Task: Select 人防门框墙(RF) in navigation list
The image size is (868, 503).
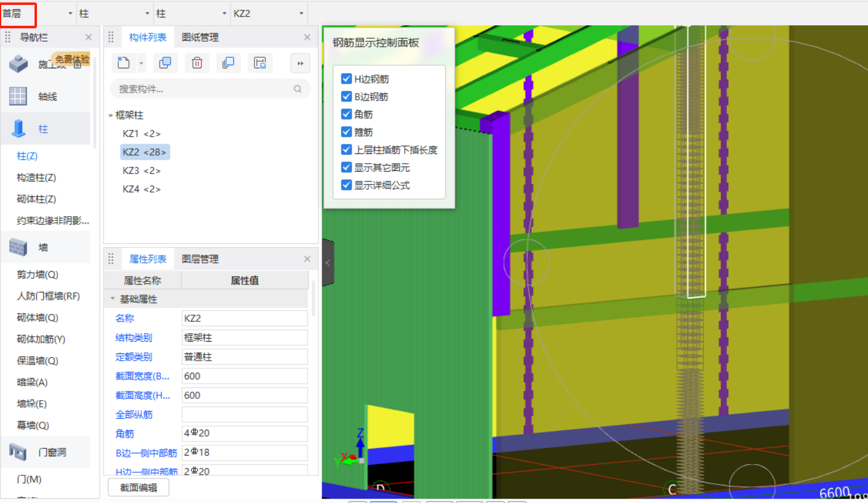Action: (x=49, y=296)
